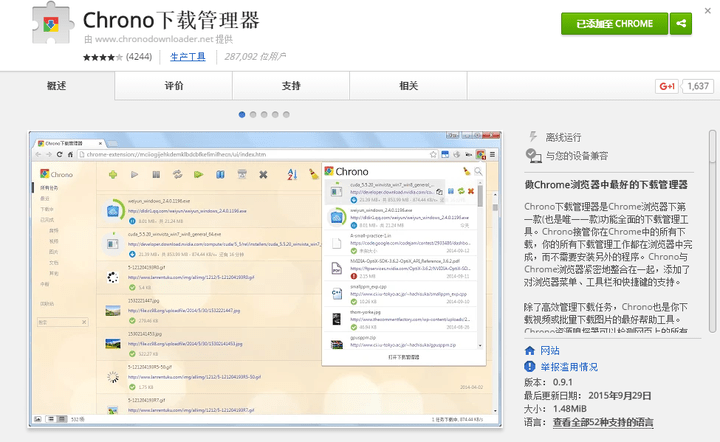
Task: Click the bookmark star in screenshot address bar
Action: coord(433,154)
